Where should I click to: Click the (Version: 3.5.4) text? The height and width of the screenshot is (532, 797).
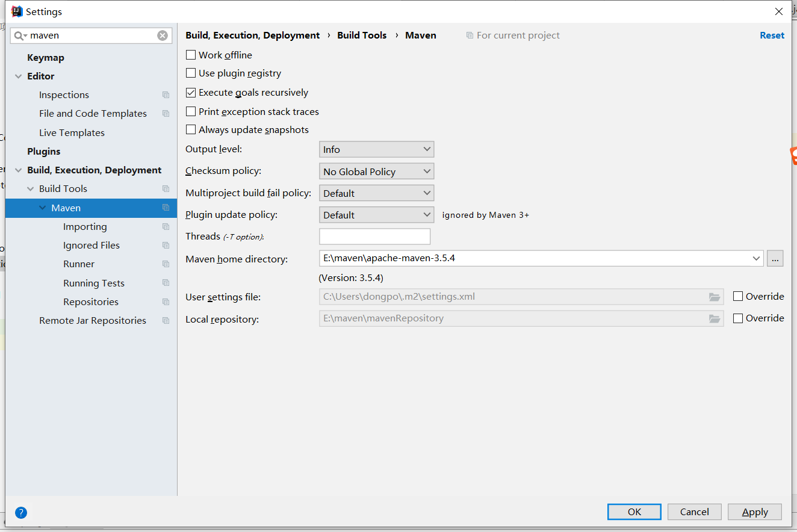351,278
